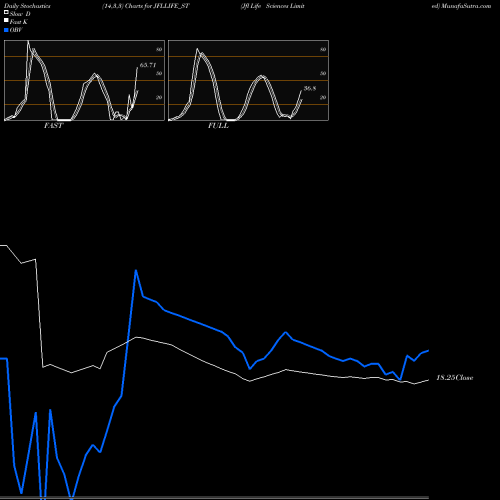Click the 50 axis label in the fast chart
The width and height of the screenshot is (500, 500).
[159, 73]
